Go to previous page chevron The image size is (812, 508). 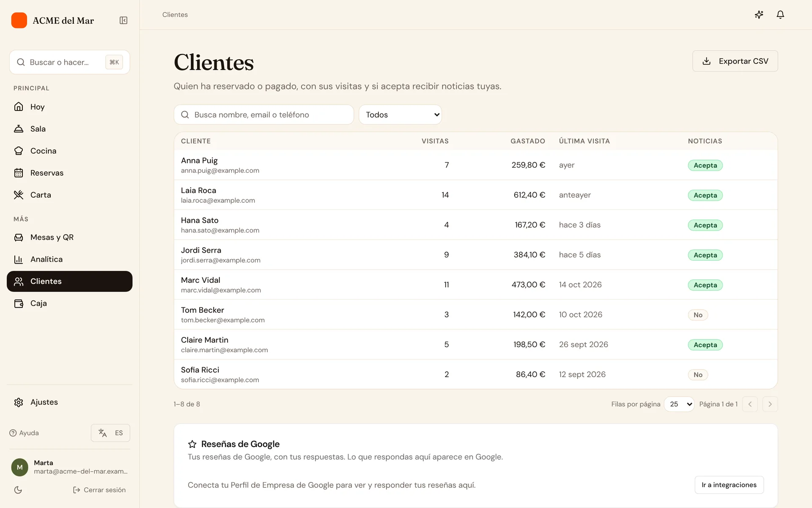pyautogui.click(x=750, y=404)
